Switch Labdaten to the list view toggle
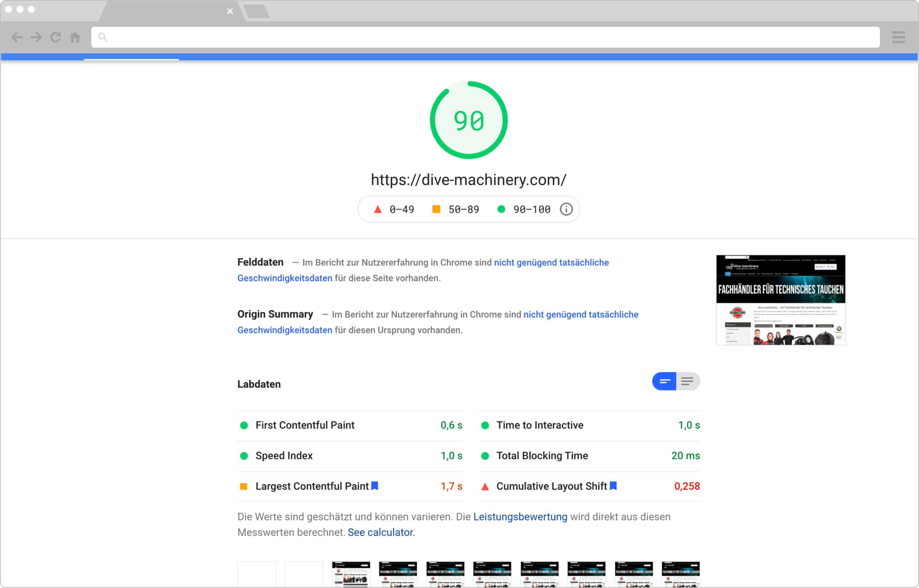 pyautogui.click(x=688, y=381)
